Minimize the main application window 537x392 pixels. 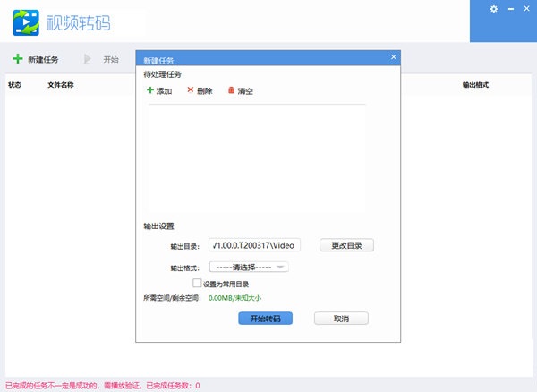click(508, 9)
